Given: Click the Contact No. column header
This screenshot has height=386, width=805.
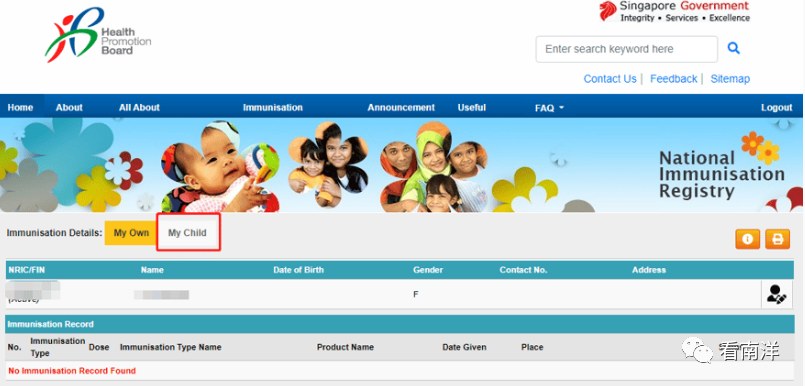Looking at the screenshot, I should (524, 270).
